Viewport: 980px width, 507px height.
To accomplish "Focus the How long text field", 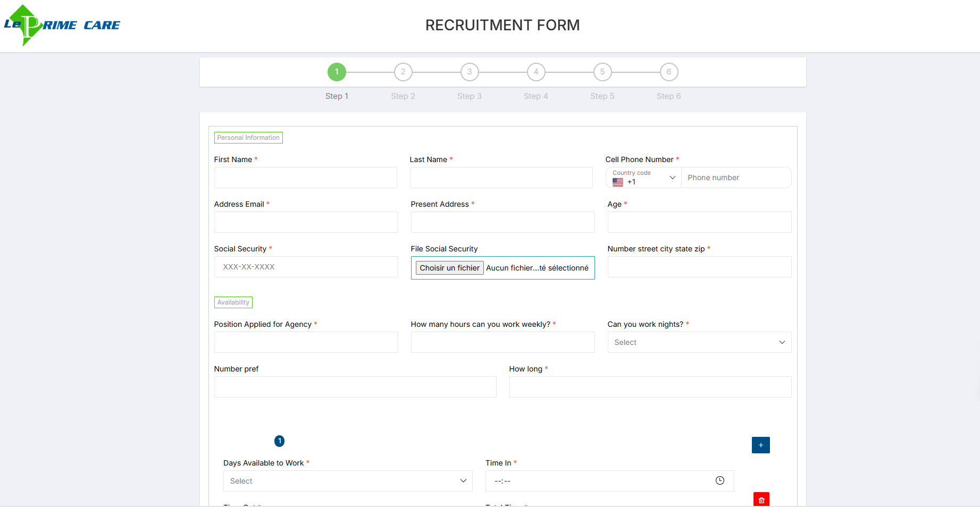I will tap(650, 387).
